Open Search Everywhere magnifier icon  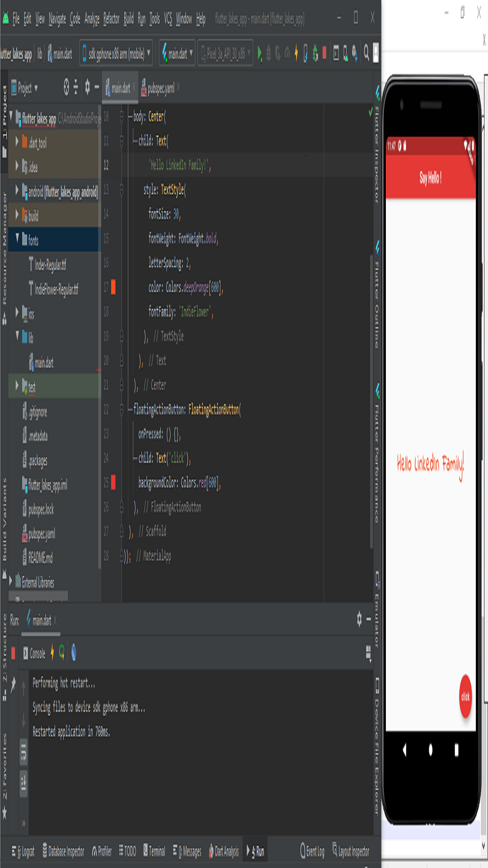tap(366, 53)
